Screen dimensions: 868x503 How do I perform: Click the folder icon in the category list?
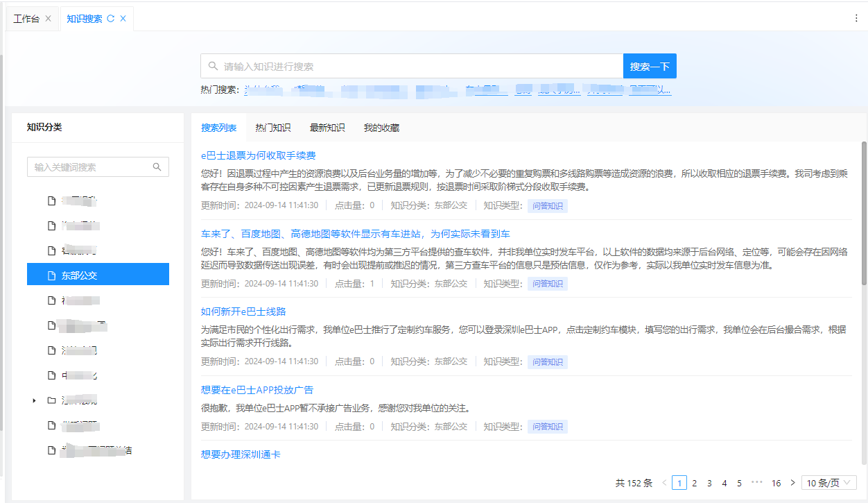click(x=51, y=400)
